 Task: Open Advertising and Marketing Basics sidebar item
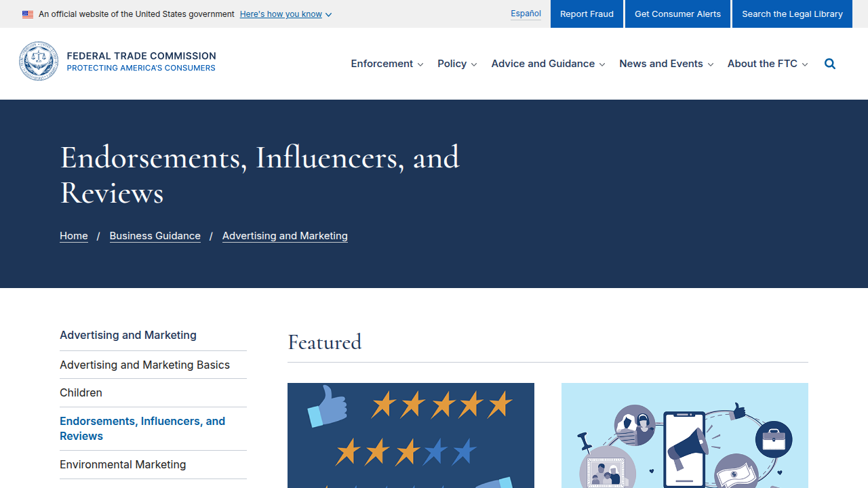(x=153, y=365)
